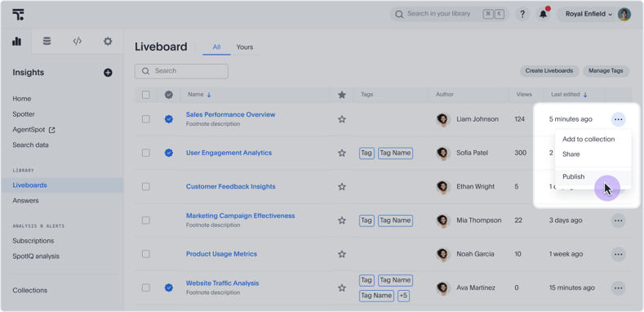
Task: Open SpotIQ analysis in the sidebar
Action: 36,256
